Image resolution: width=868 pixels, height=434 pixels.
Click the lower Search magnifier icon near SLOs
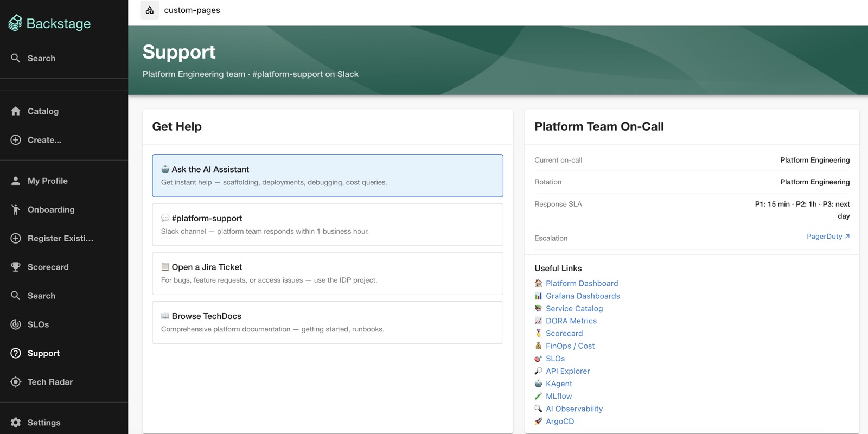16,296
